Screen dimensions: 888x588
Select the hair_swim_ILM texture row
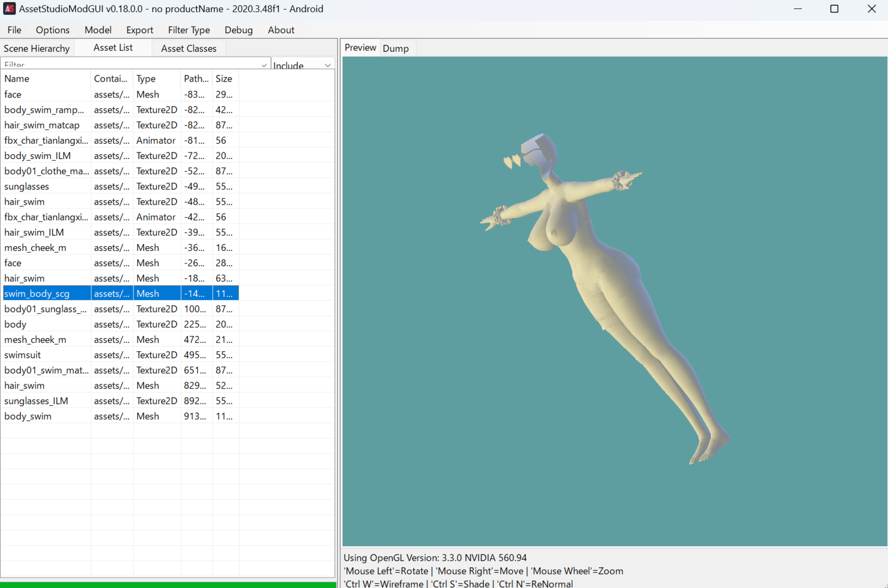pyautogui.click(x=120, y=232)
